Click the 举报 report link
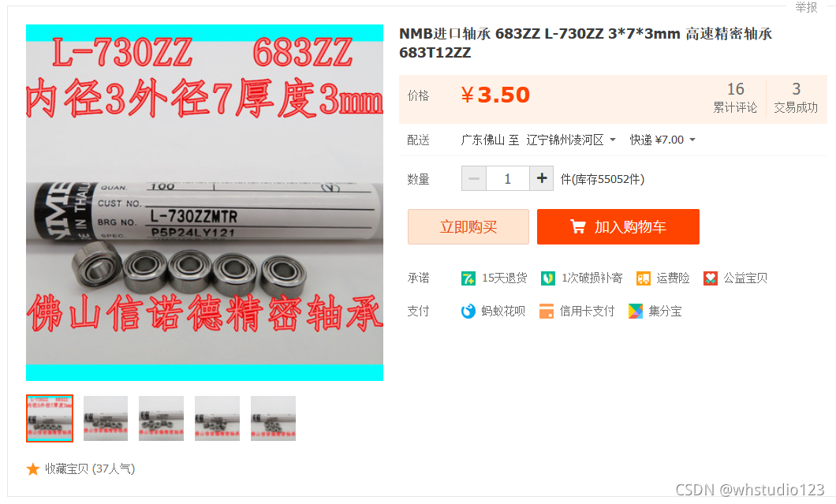The width and height of the screenshot is (836, 504). pyautogui.click(x=806, y=7)
